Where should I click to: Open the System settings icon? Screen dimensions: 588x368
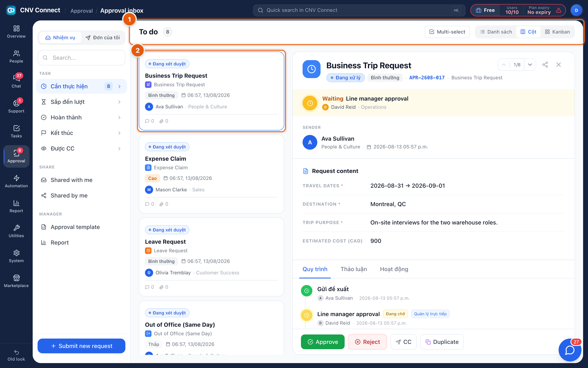(16, 256)
